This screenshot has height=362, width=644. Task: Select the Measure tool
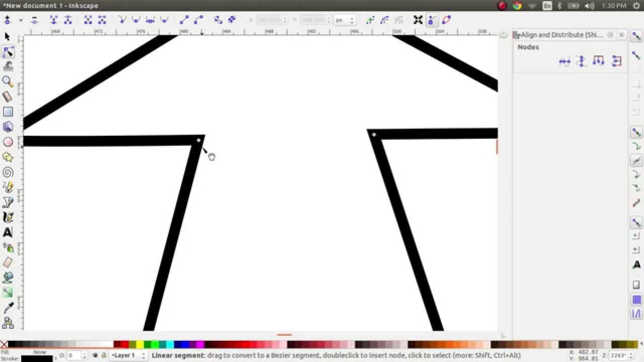8,96
